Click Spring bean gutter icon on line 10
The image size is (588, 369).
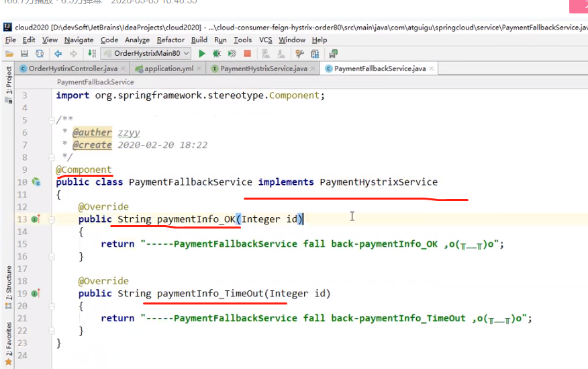[36, 182]
